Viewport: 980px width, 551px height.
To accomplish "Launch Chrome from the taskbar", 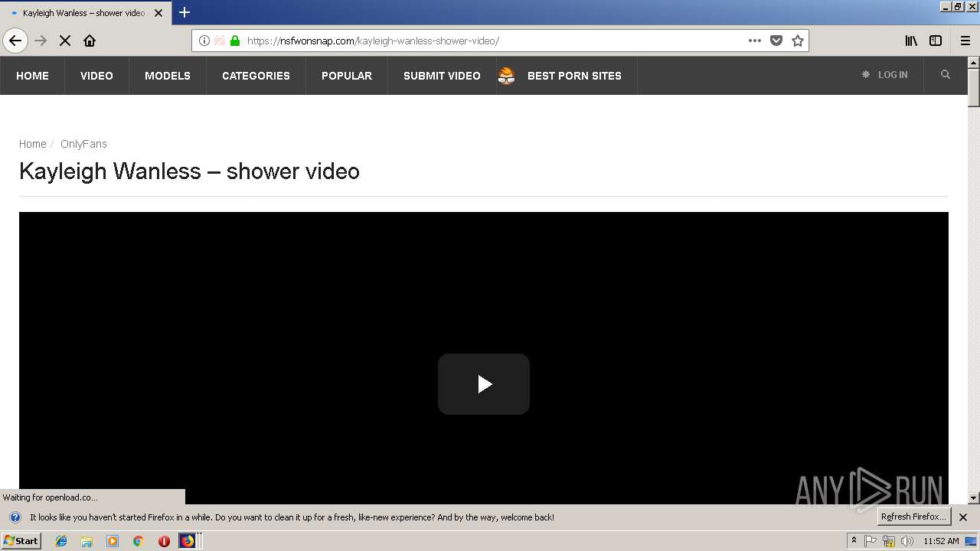I will pos(138,541).
